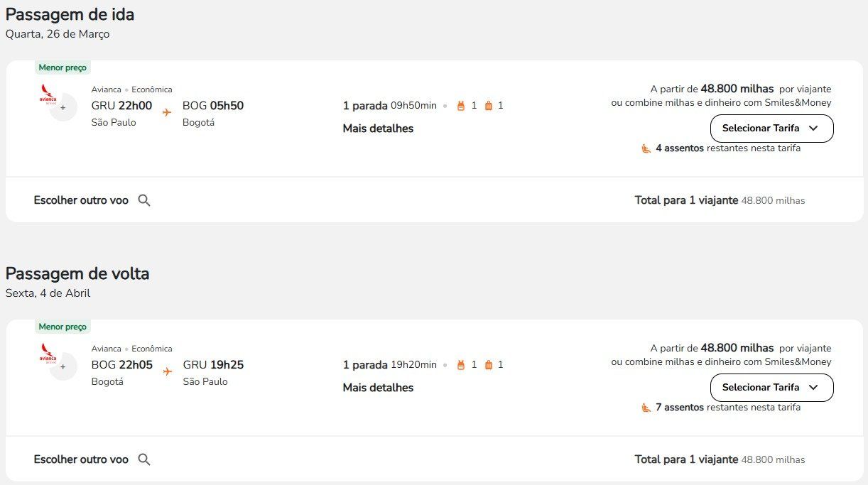Expand Mais detalhes for the 09h50min flight
Viewport: 868px width, 485px height.
coord(378,129)
